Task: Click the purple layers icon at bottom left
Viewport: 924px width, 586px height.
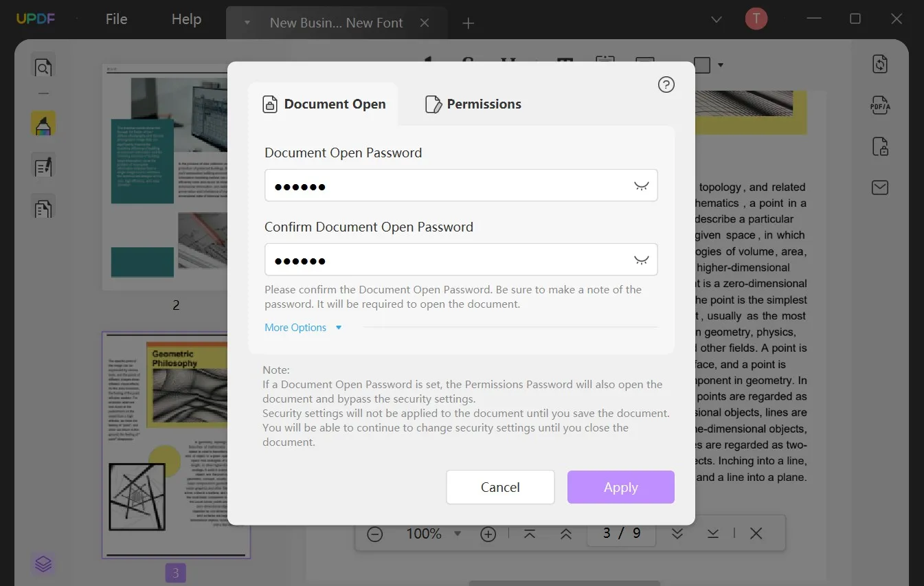Action: point(43,563)
